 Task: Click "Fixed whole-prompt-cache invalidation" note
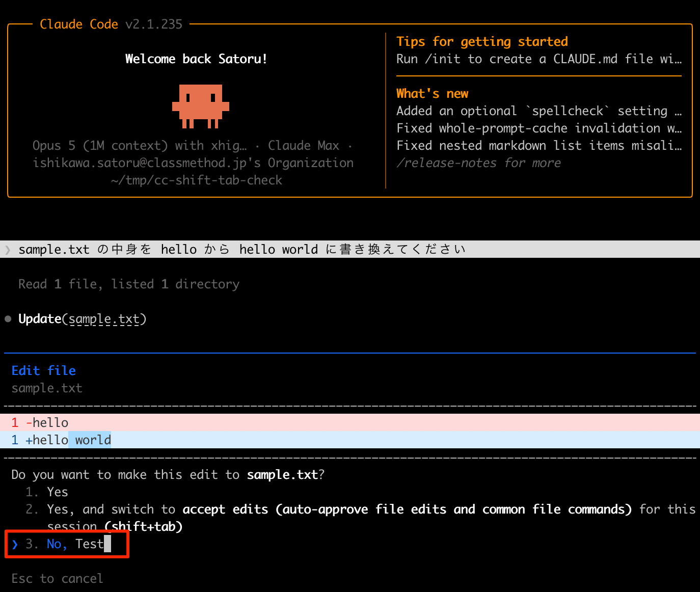point(539,128)
